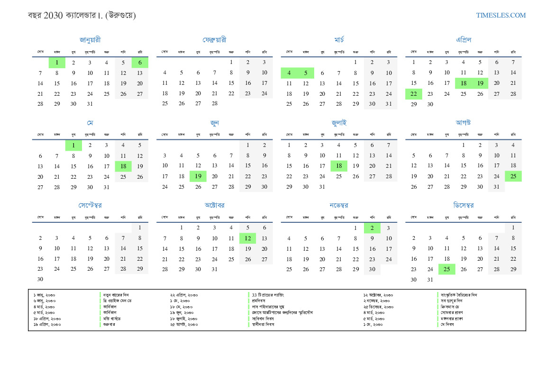Click date 31 in ডিসেম্বর

[x=430, y=280]
